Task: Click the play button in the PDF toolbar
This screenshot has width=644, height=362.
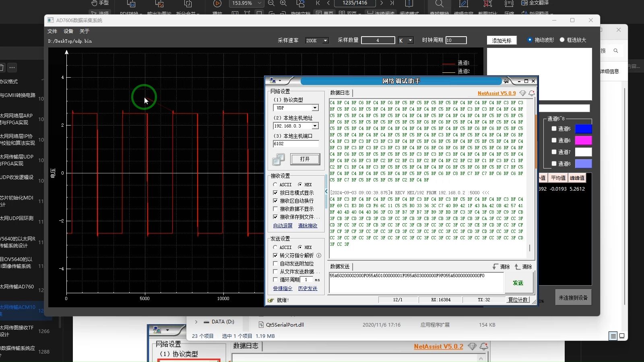Action: coord(217,4)
